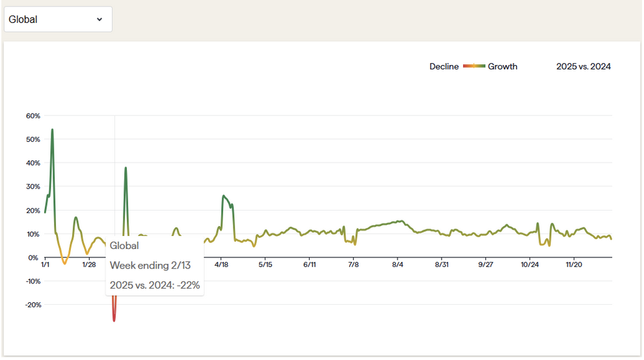The image size is (644, 360).
Task: Select the 5/15 date on timeline axis
Action: [x=265, y=264]
